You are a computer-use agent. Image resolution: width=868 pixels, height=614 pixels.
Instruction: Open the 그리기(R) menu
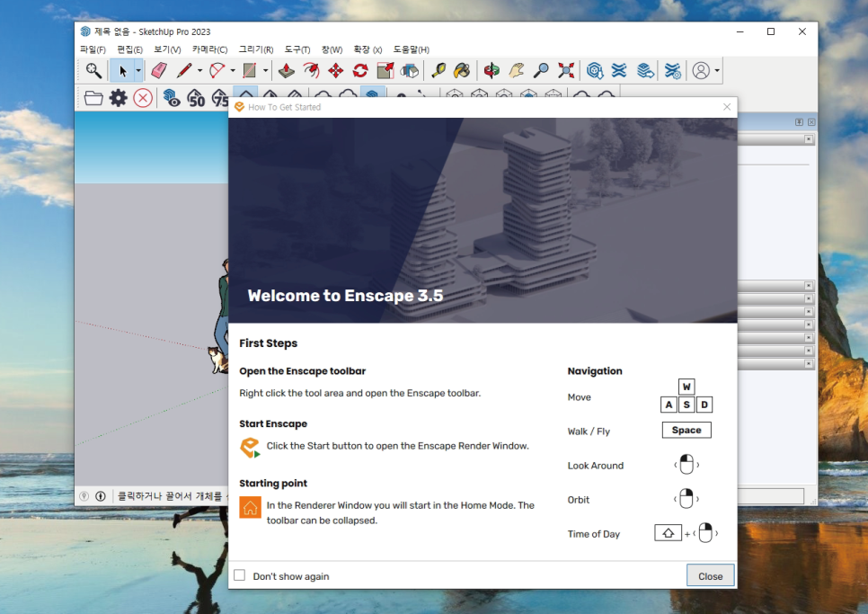(256, 49)
